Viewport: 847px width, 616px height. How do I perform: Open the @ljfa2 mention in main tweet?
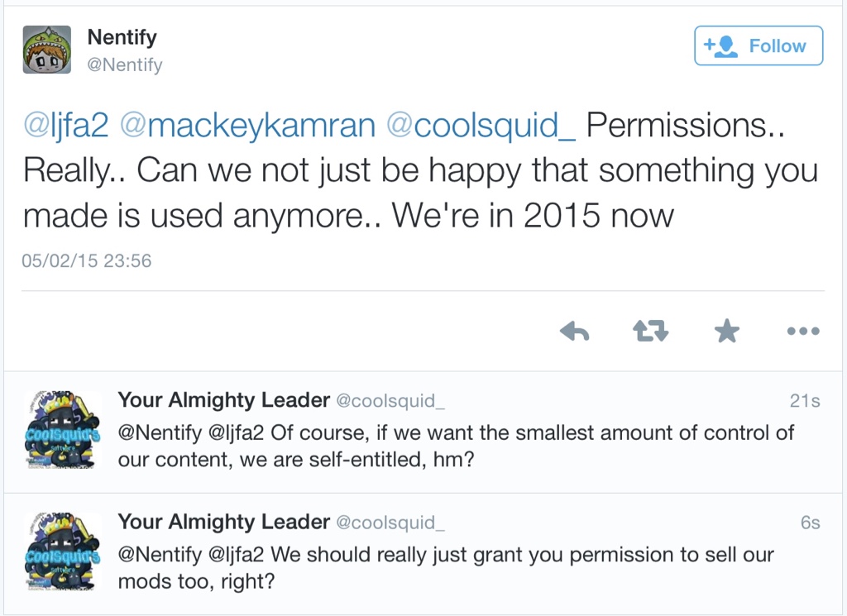[x=66, y=125]
